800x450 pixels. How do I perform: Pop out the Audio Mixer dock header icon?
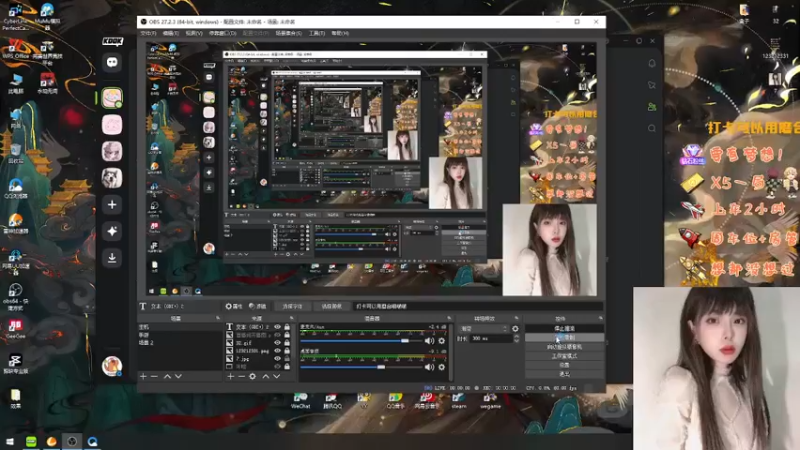click(x=449, y=318)
